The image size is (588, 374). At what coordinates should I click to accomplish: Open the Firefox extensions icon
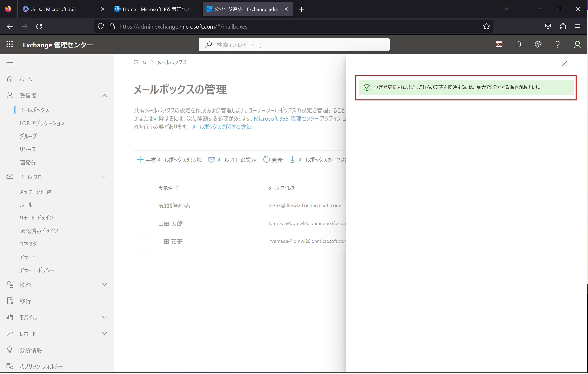[x=563, y=26]
